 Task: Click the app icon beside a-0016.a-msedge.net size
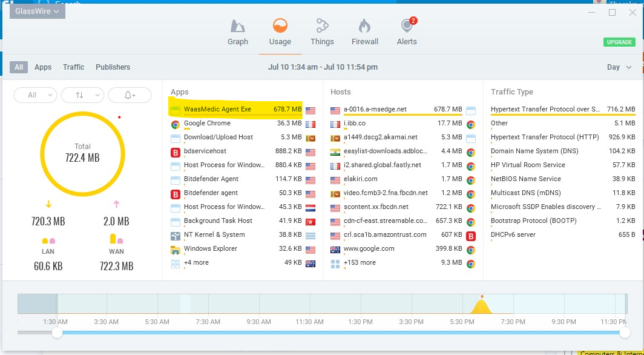(471, 110)
